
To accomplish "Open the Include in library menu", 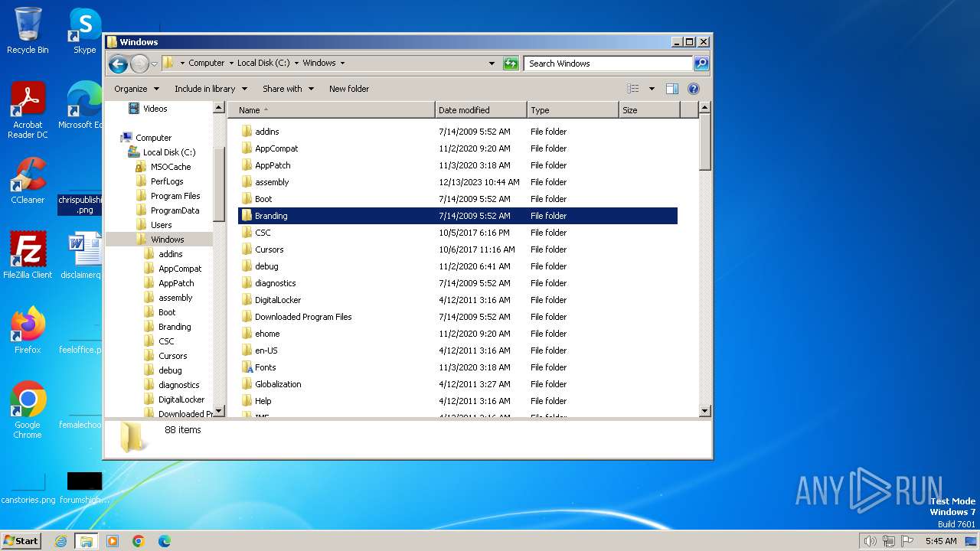I will (x=211, y=89).
